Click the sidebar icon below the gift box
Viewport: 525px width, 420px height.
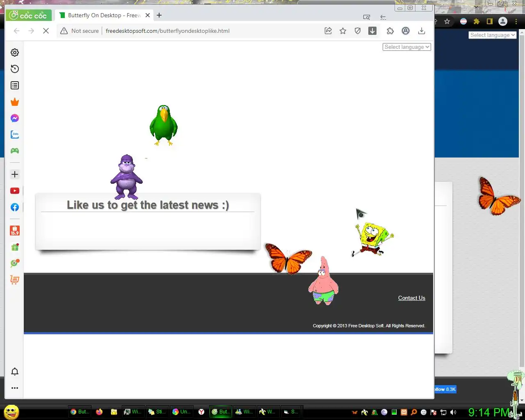15,263
